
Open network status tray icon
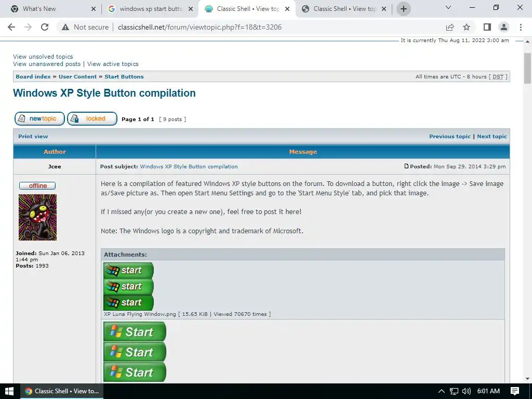454,391
